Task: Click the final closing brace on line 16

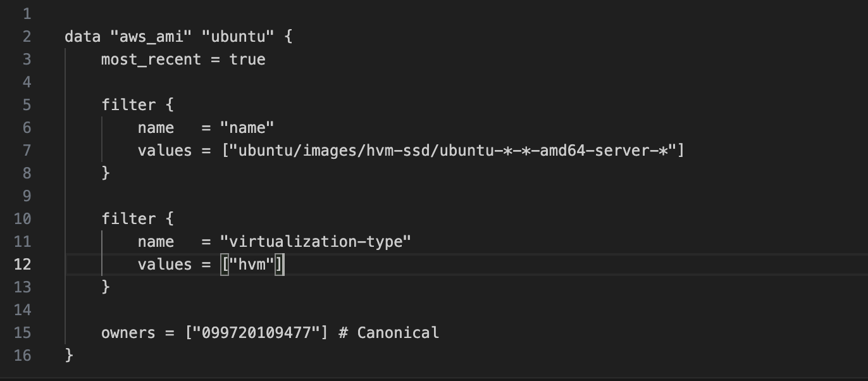Action: pyautogui.click(x=70, y=355)
